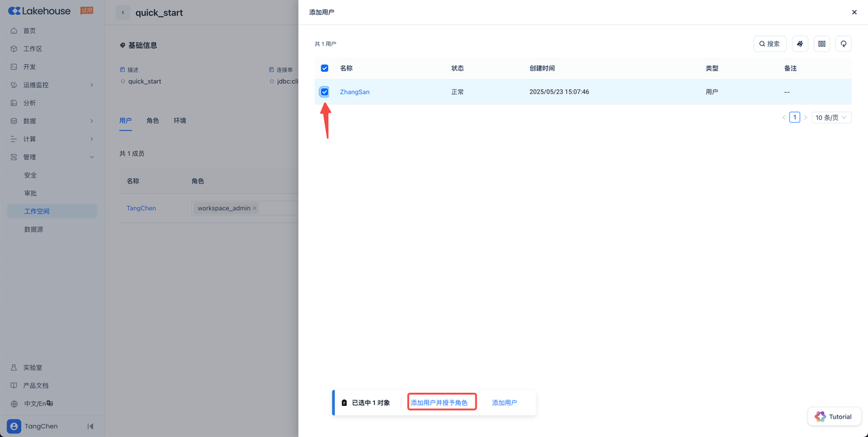Switch to the 角色 tab
The image size is (868, 437).
point(153,121)
